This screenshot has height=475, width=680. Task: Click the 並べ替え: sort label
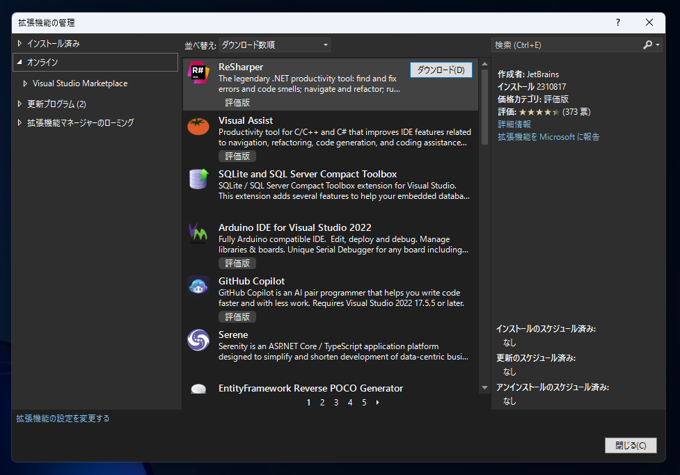click(200, 46)
